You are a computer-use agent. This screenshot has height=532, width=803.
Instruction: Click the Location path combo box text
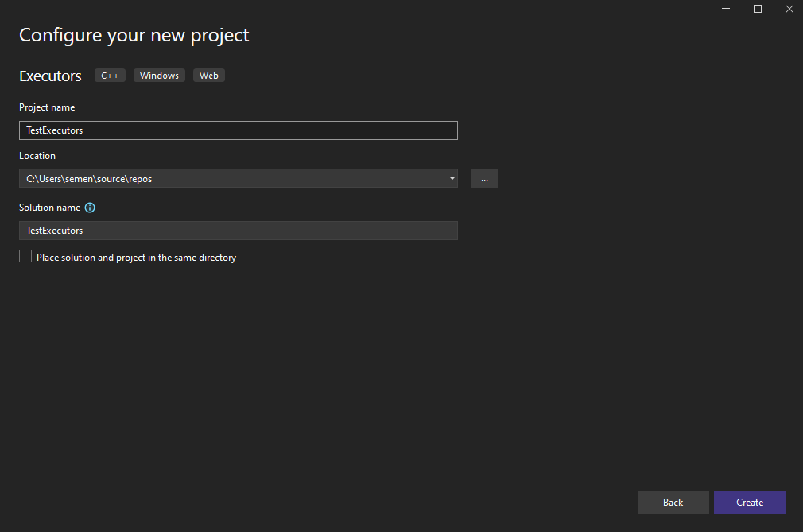(x=89, y=179)
